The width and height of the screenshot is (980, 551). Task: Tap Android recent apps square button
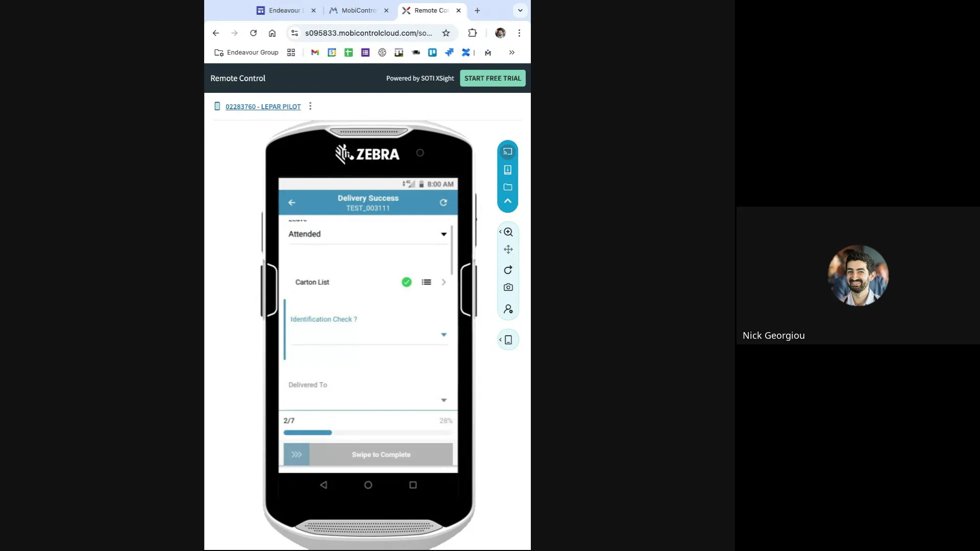click(x=413, y=485)
